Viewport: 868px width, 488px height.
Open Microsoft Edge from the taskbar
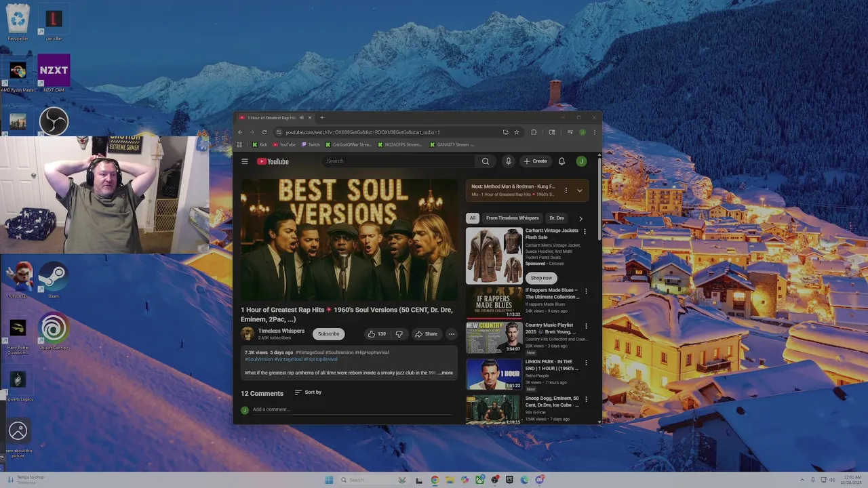(524, 480)
